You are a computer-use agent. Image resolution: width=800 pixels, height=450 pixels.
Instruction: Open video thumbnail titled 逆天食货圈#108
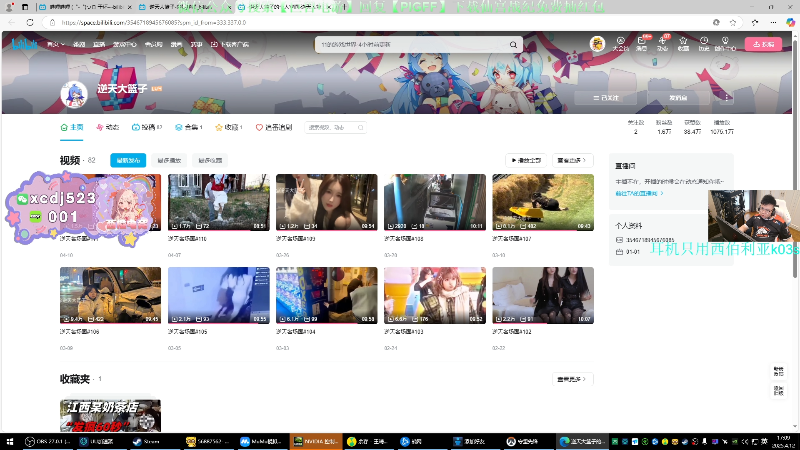[x=435, y=203]
